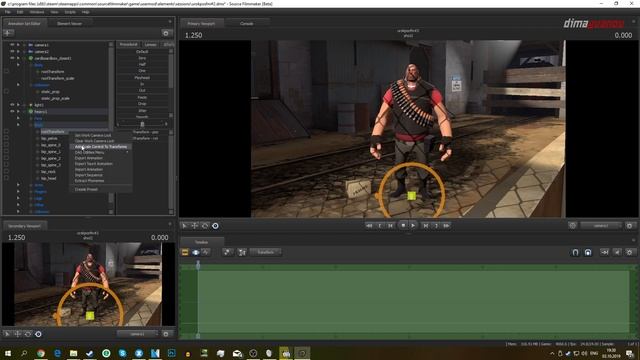Image resolution: width=640 pixels, height=360 pixels.
Task: Expand the Arms group under heavy1
Action: pyautogui.click(x=18, y=185)
